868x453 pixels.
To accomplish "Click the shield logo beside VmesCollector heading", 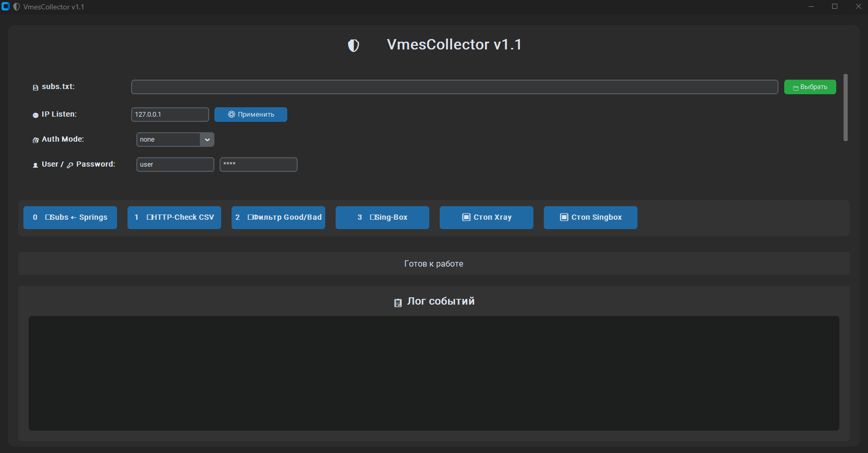I will coord(353,46).
